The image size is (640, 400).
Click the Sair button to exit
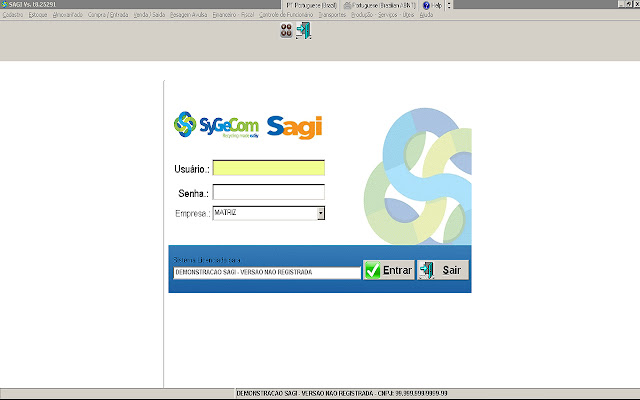point(443,270)
